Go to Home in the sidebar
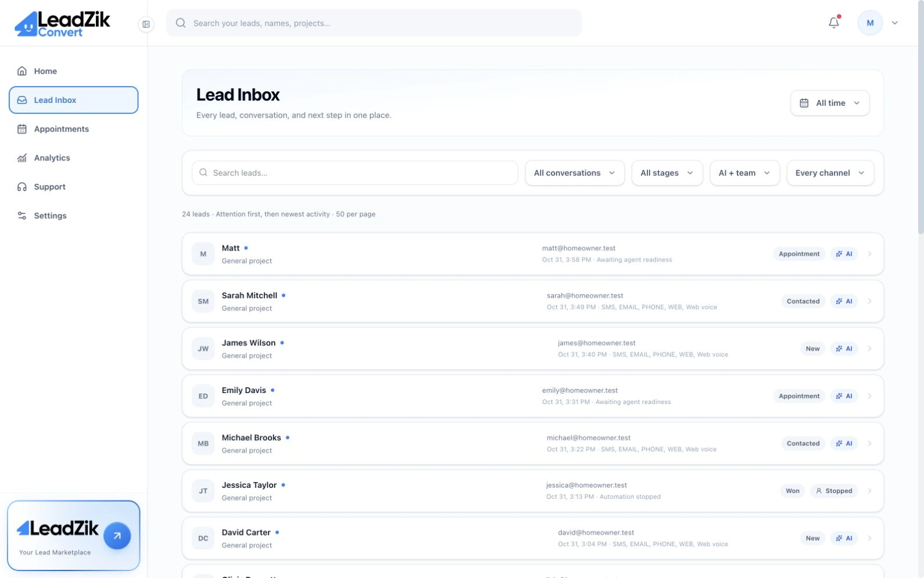This screenshot has width=924, height=578. [x=74, y=71]
